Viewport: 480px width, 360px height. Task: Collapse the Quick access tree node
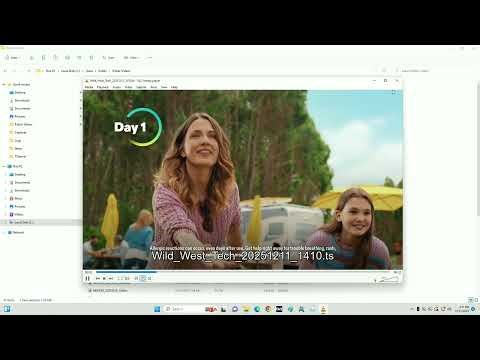coord(4,85)
